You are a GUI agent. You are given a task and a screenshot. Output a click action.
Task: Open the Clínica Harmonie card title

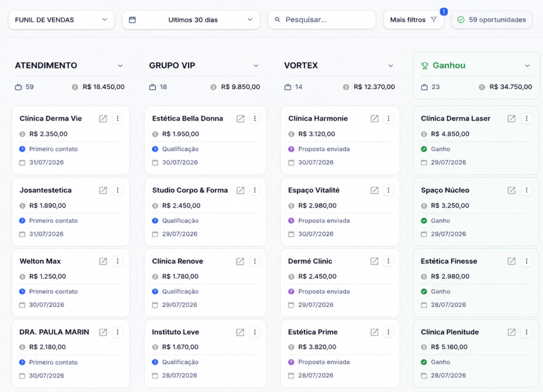(318, 119)
